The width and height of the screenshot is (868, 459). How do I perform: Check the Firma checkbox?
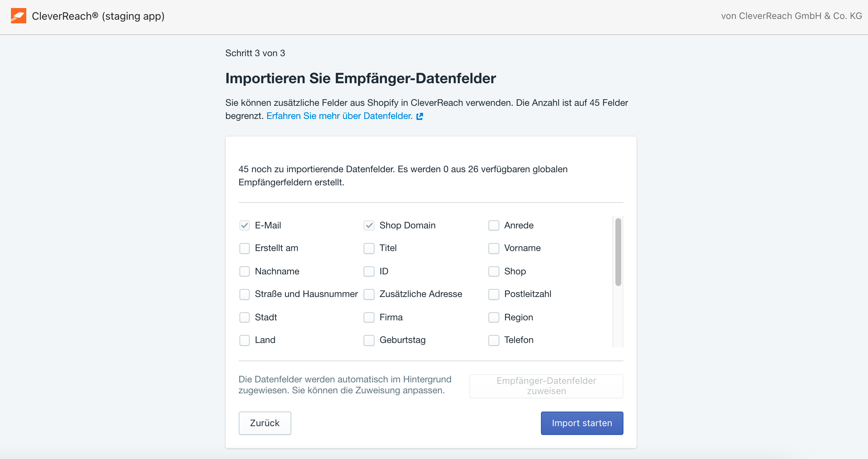pyautogui.click(x=369, y=317)
